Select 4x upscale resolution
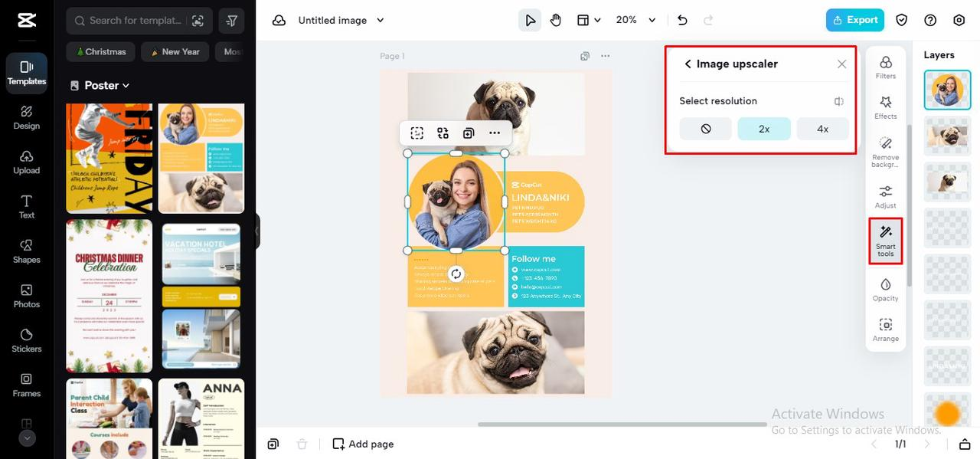Screen dimensions: 980x459 [x=822, y=129]
